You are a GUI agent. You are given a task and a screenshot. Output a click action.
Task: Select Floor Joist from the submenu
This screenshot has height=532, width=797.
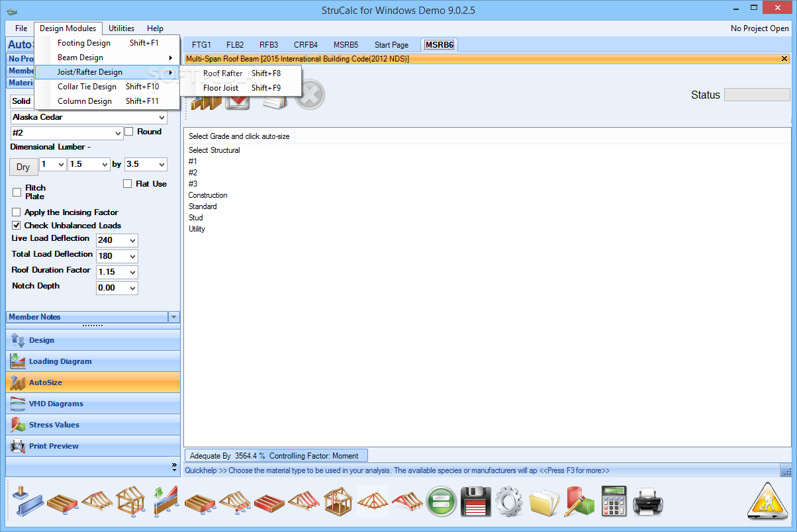click(x=242, y=88)
